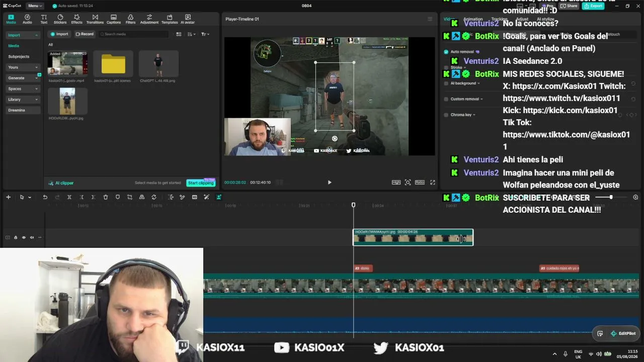Select the Media panel icon
The width and height of the screenshot is (644, 362).
[x=11, y=19]
